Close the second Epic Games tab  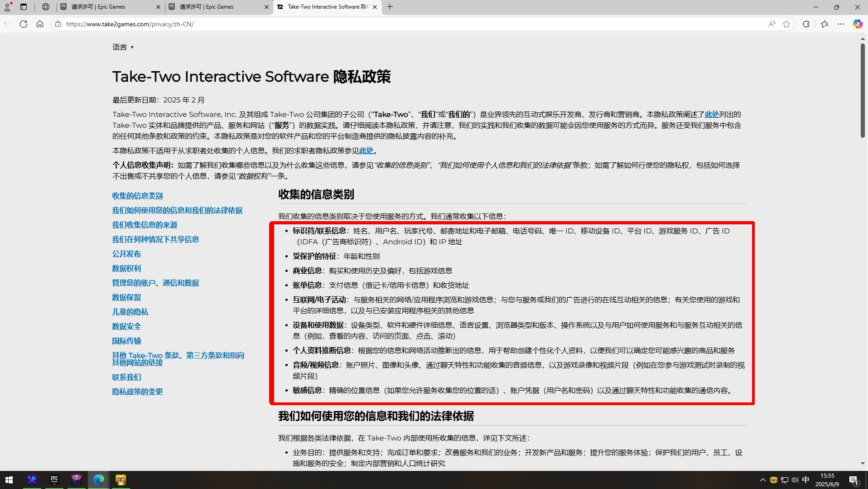tap(266, 7)
